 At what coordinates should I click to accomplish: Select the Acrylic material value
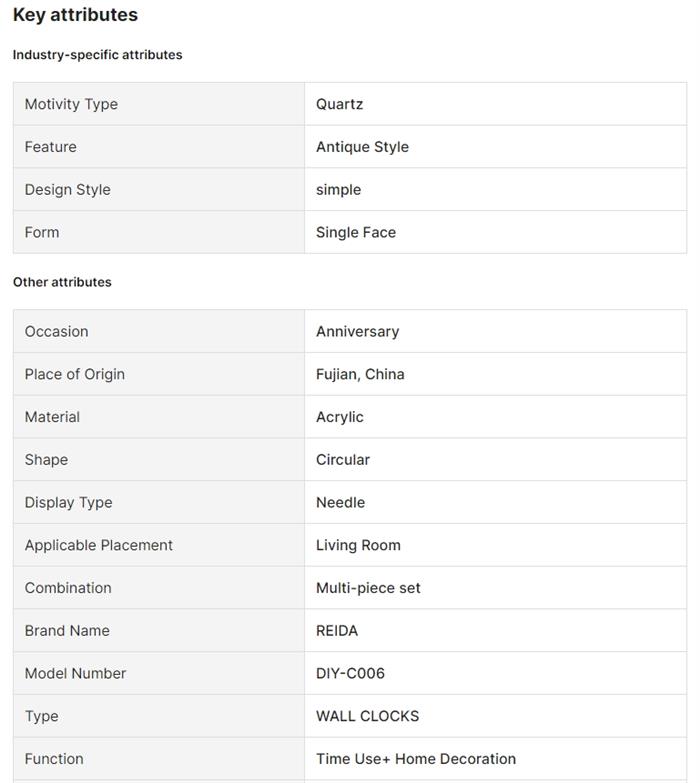pos(339,417)
